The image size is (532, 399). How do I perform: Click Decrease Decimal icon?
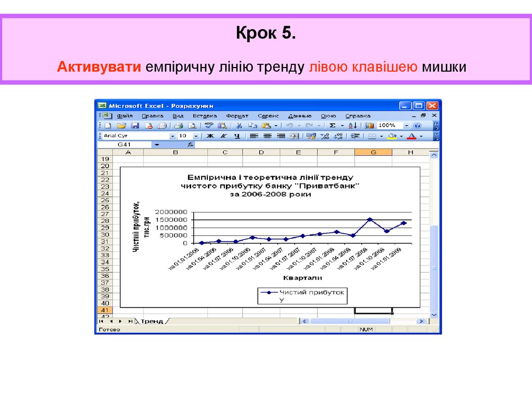click(338, 136)
